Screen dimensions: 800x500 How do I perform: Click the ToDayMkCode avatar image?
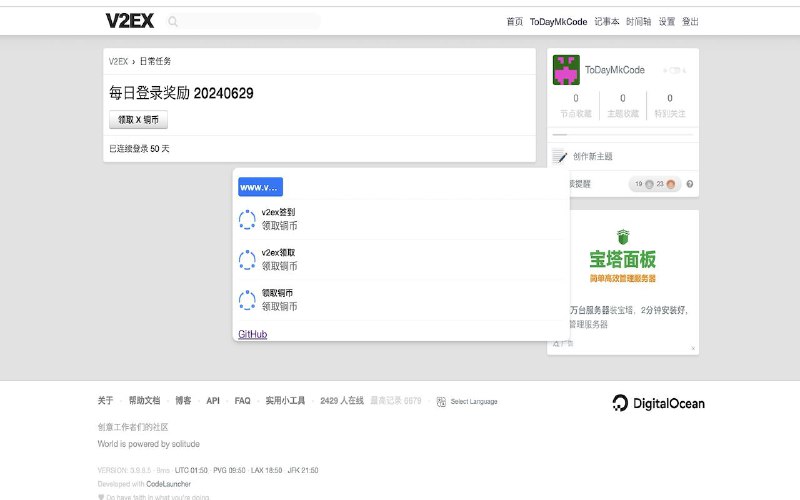(x=566, y=70)
